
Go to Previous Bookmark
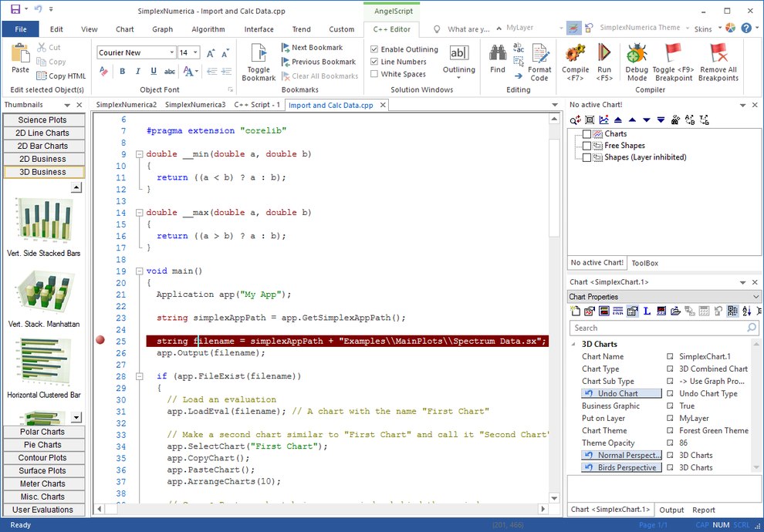click(319, 62)
